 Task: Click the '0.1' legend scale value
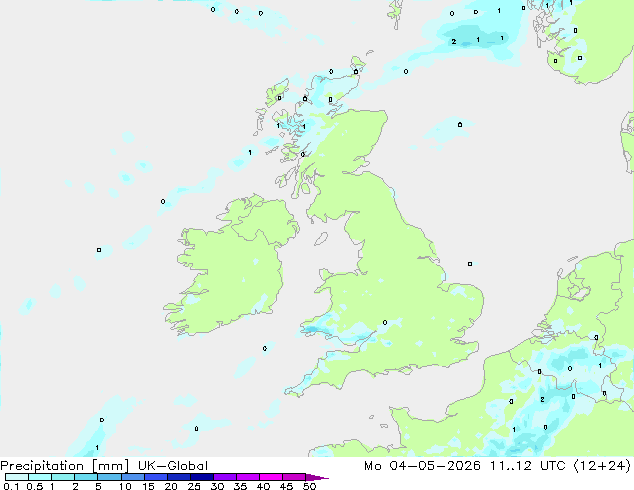click(11, 486)
